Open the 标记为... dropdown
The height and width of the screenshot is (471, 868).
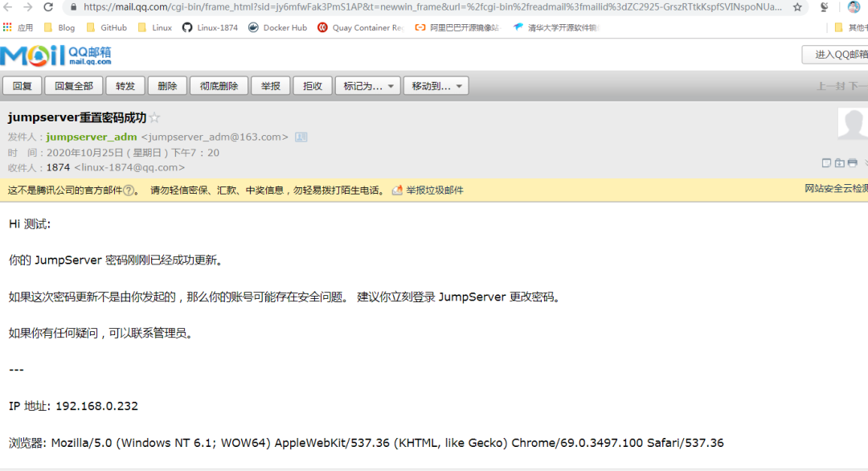pyautogui.click(x=367, y=86)
